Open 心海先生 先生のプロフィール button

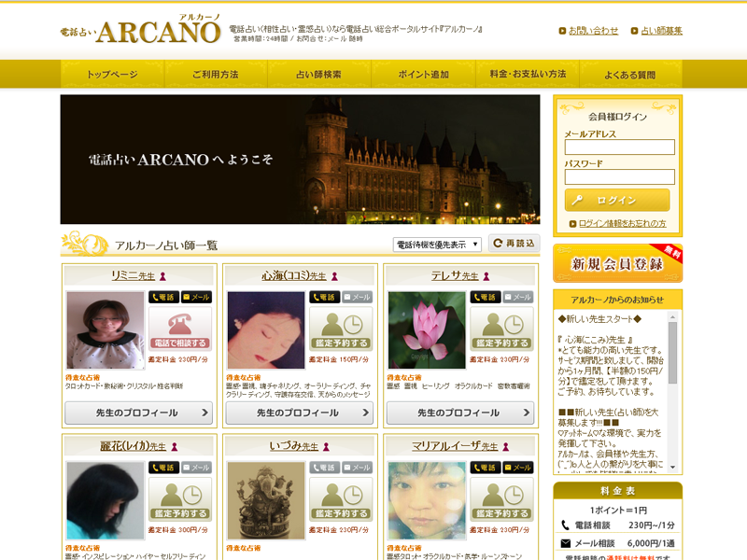(x=300, y=413)
